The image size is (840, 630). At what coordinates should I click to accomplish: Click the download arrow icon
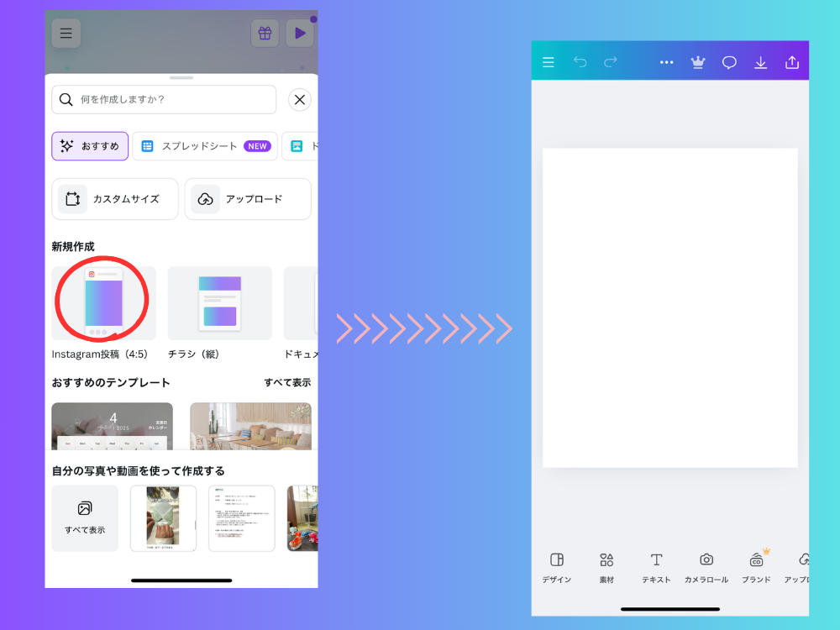coord(760,62)
